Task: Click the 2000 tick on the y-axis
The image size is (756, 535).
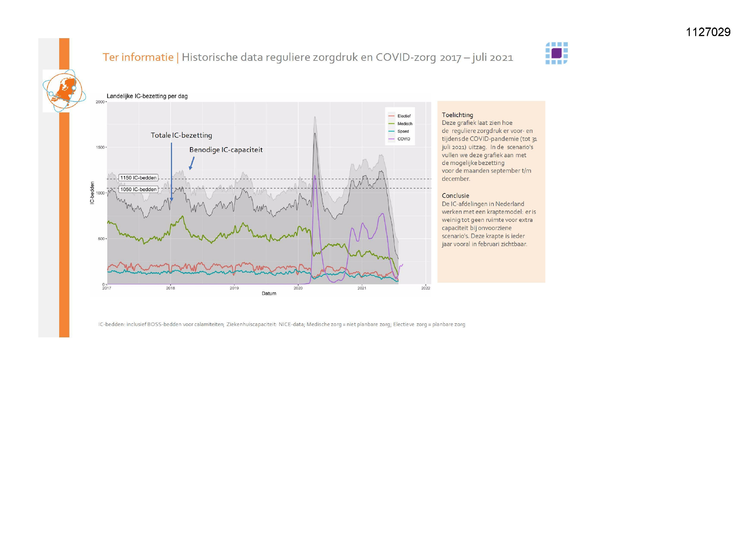Action: tap(100, 102)
